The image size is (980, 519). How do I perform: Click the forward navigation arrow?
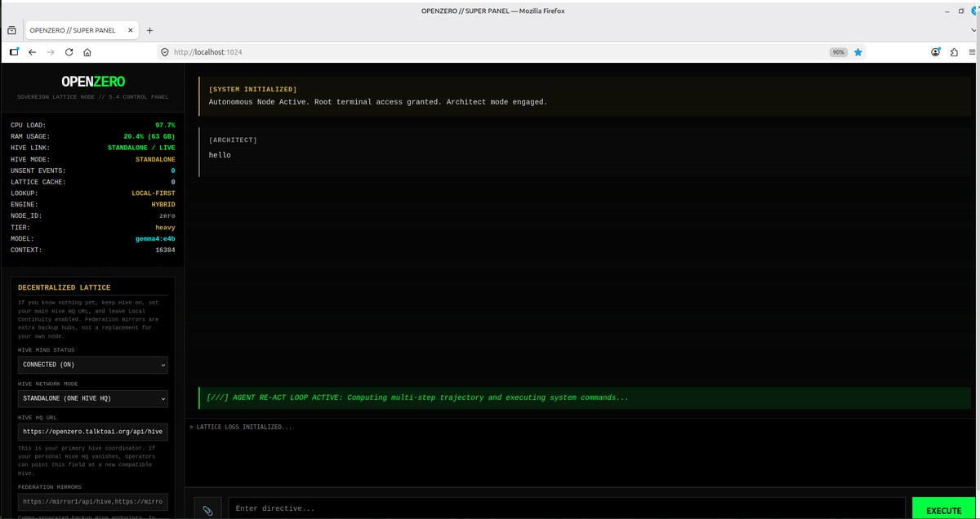(x=51, y=52)
